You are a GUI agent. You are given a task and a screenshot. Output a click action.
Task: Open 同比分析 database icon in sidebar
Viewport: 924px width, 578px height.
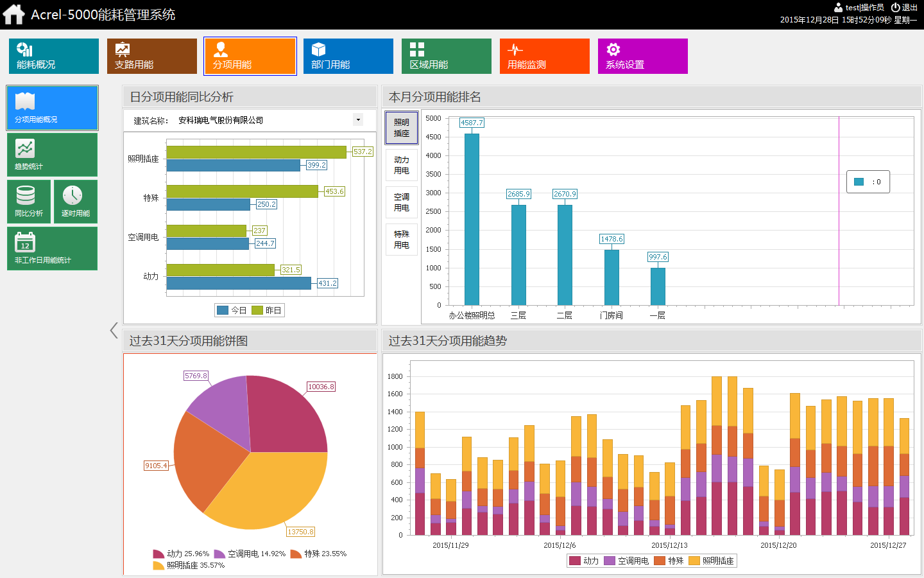[x=29, y=202]
